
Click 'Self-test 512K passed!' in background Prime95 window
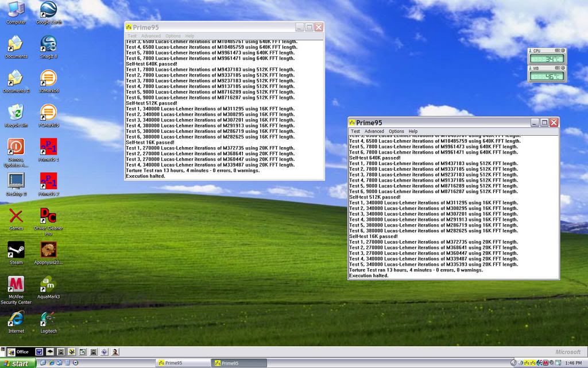tap(152, 103)
